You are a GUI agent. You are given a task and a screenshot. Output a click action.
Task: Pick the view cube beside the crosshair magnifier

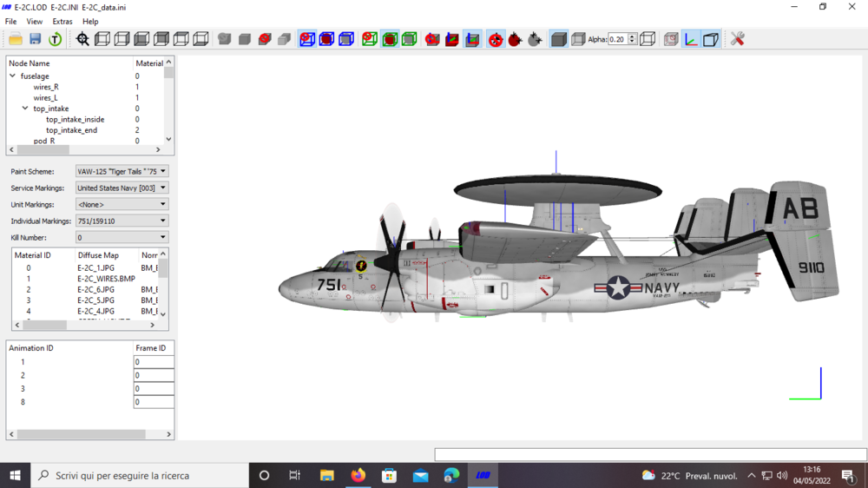102,39
